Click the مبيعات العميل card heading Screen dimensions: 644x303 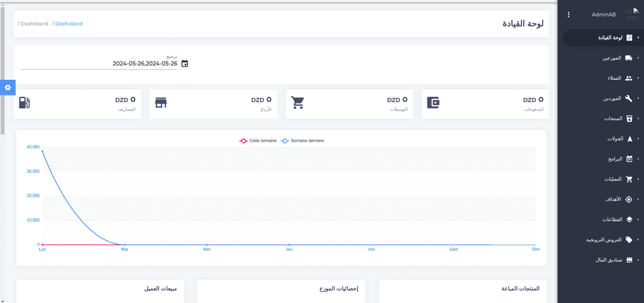pos(160,289)
